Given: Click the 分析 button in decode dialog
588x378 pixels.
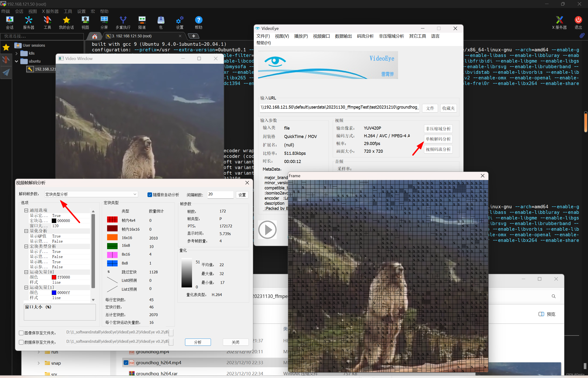Looking at the screenshot, I should click(x=198, y=342).
